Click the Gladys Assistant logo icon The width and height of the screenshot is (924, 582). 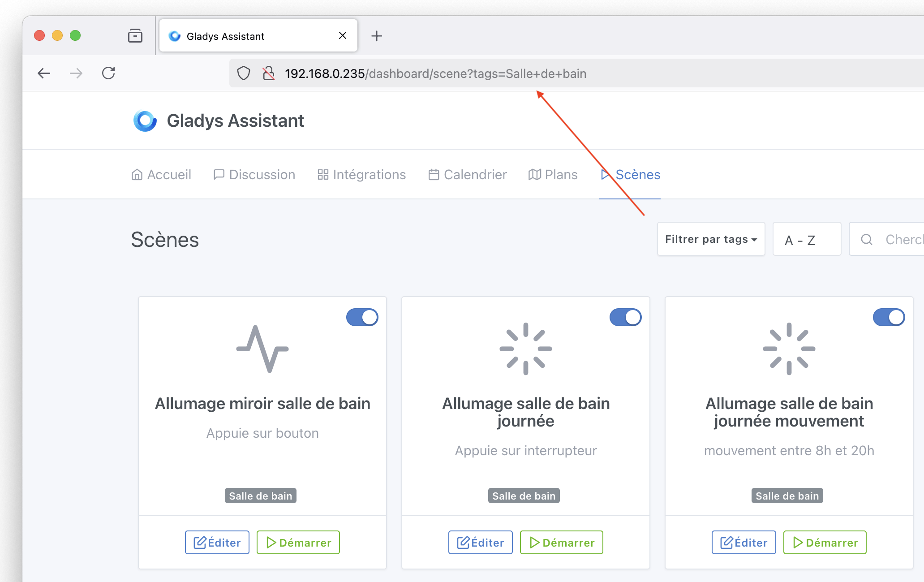point(145,121)
